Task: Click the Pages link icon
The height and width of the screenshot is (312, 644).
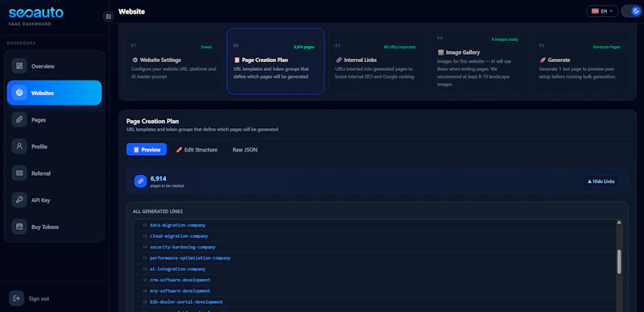Action: click(19, 119)
